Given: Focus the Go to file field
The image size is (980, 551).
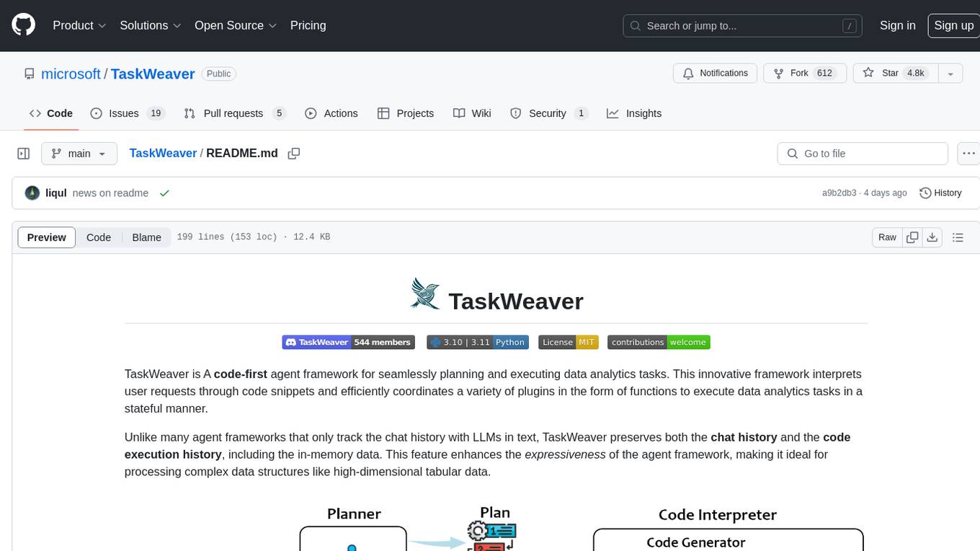Looking at the screenshot, I should [x=863, y=154].
